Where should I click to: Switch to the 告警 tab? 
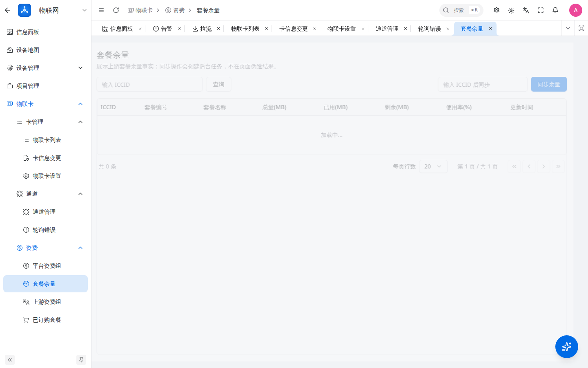(x=163, y=29)
